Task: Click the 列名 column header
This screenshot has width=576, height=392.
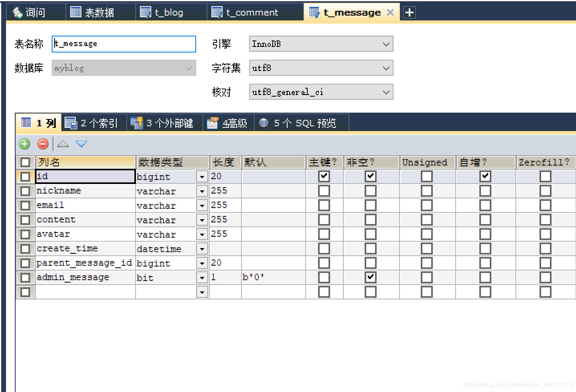Action: point(85,162)
